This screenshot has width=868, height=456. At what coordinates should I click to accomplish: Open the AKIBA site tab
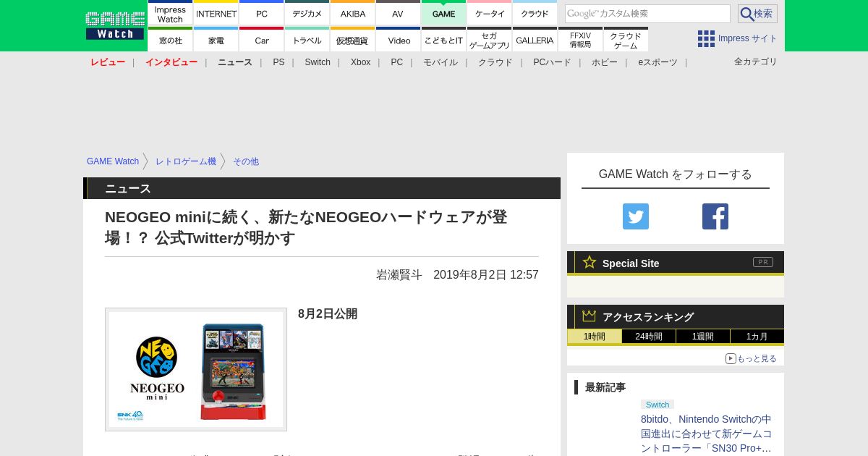(353, 13)
